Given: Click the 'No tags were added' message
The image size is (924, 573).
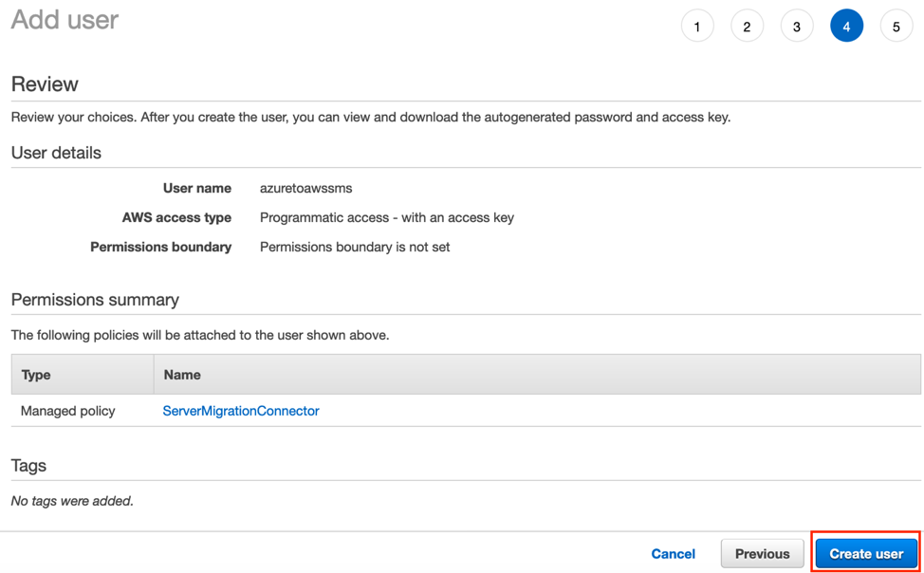Looking at the screenshot, I should pyautogui.click(x=72, y=501).
